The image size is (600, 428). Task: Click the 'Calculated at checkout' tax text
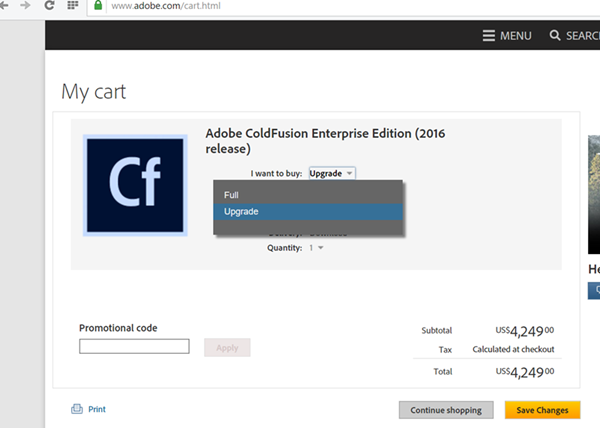pyautogui.click(x=513, y=349)
